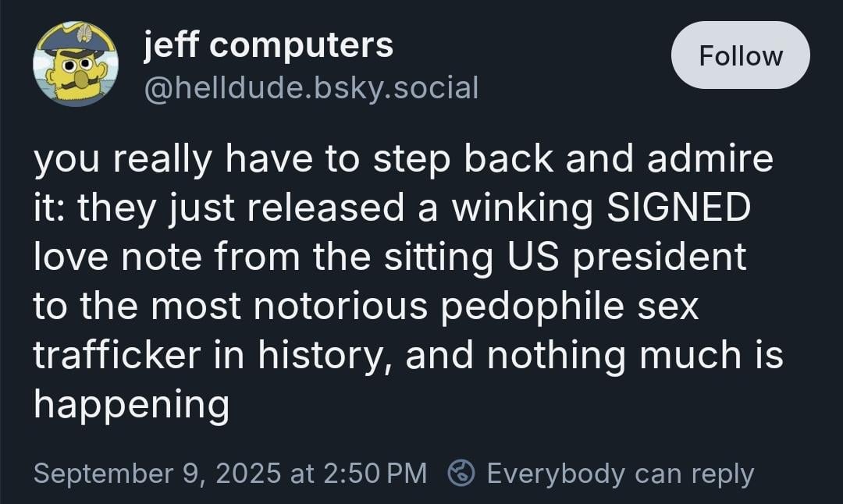Click the phrase "step back and admire"
This screenshot has height=504, width=843.
point(573,159)
